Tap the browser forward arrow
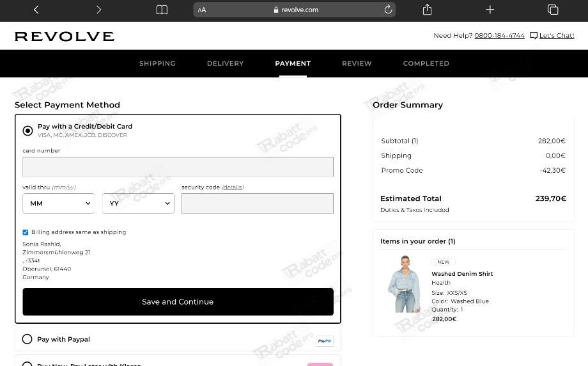Screen dimensions: 588x366 [98, 10]
